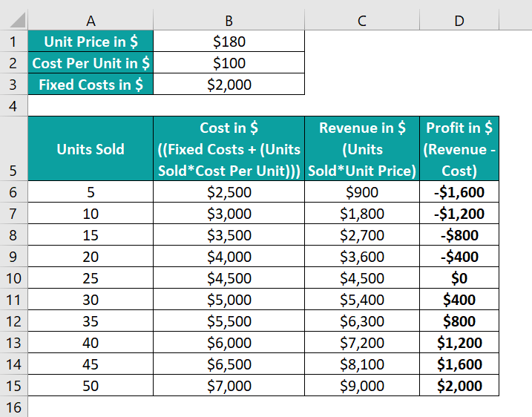Image resolution: width=532 pixels, height=417 pixels.
Task: Select revenue cell showing $9,000
Action: point(362,385)
